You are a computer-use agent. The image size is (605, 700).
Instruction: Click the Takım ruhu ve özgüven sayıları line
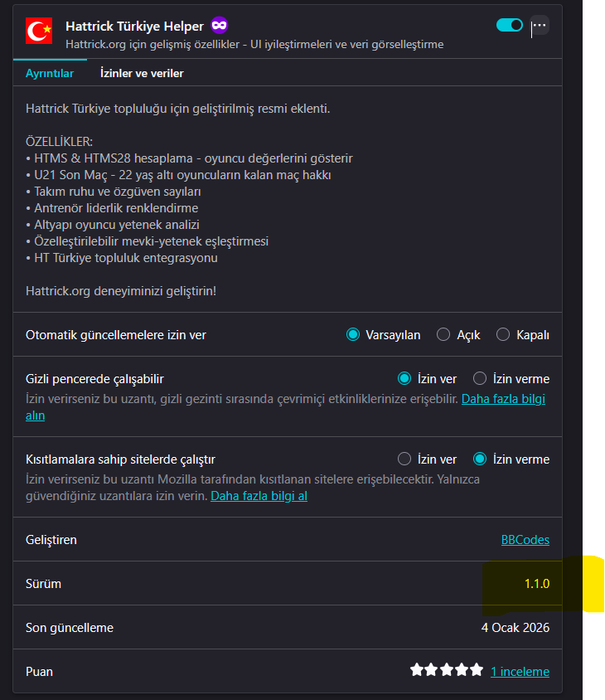(114, 192)
